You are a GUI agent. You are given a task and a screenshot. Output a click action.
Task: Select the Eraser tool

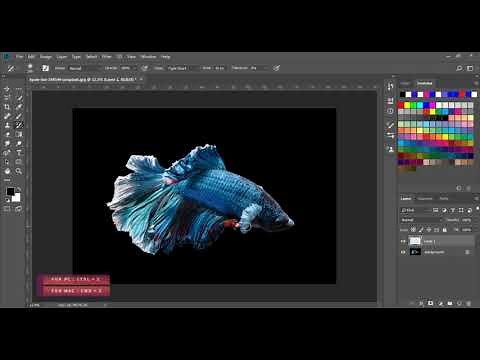[x=7, y=134]
